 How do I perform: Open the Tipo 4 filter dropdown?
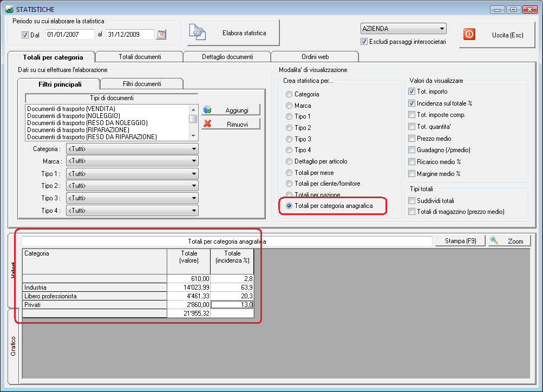132,211
